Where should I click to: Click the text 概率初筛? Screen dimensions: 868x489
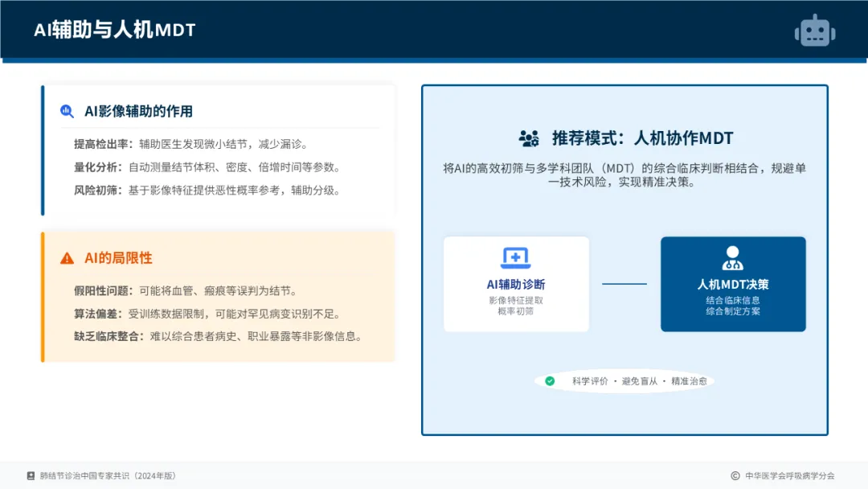(x=515, y=311)
